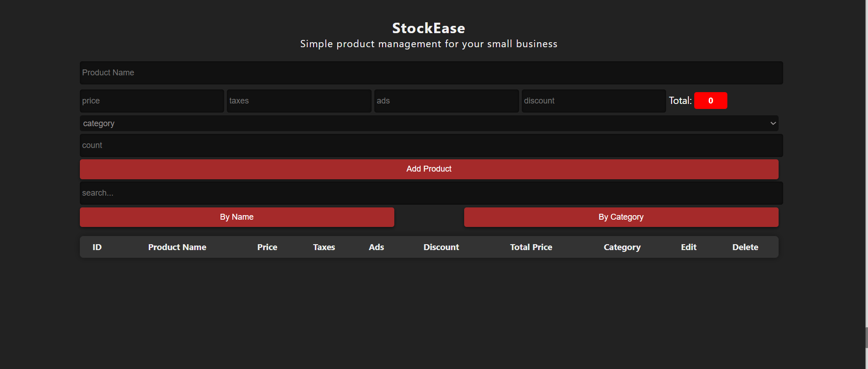Click the By Category search filter button
The image size is (868, 369).
pyautogui.click(x=621, y=217)
